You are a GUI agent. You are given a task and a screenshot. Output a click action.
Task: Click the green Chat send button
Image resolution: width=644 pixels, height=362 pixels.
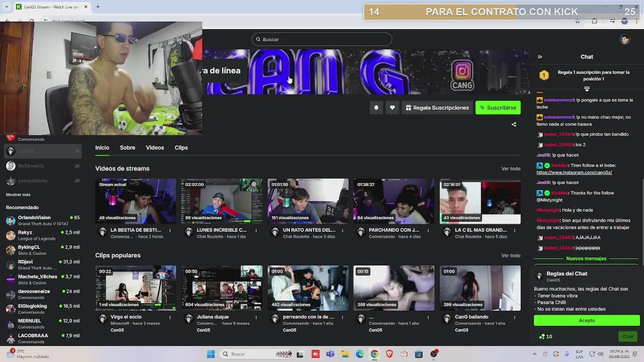pyautogui.click(x=627, y=337)
